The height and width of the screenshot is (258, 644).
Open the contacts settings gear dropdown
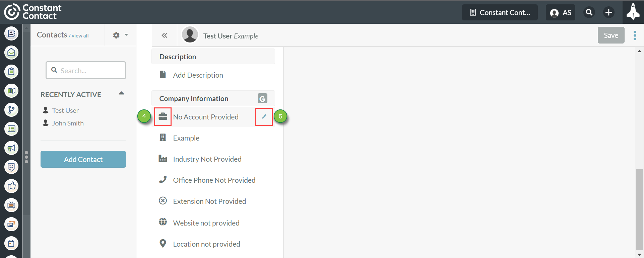[x=121, y=35]
